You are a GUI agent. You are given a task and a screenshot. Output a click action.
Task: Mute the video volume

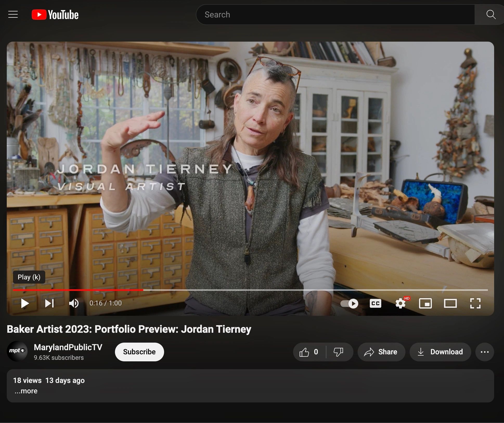74,303
